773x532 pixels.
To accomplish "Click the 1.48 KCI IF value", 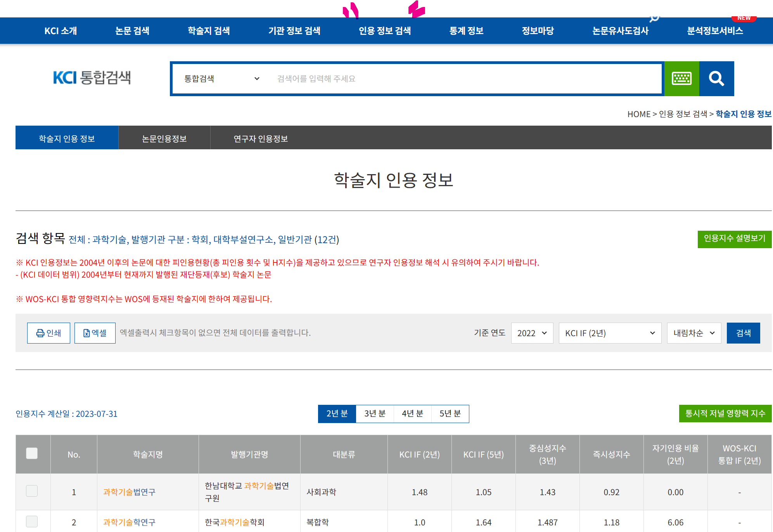I will coord(420,492).
